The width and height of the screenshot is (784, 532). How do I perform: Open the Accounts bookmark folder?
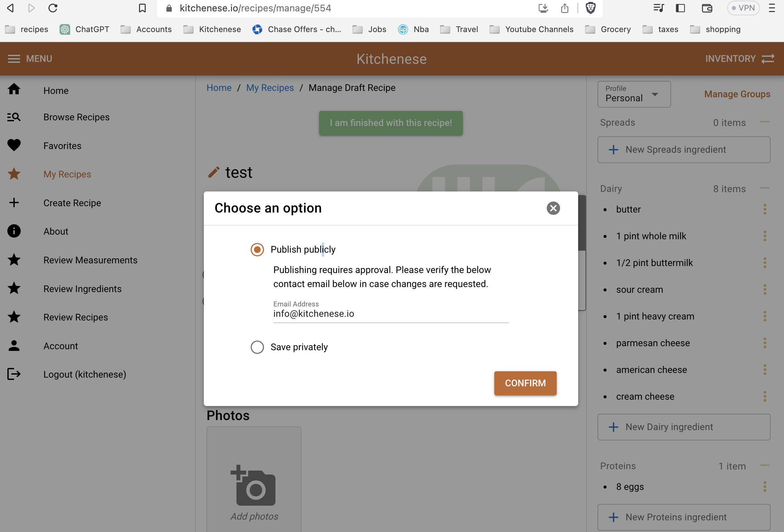tap(146, 29)
